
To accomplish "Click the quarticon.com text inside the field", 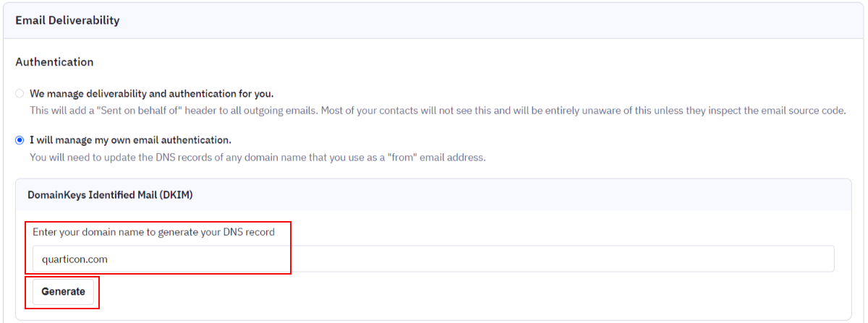I will [x=75, y=259].
